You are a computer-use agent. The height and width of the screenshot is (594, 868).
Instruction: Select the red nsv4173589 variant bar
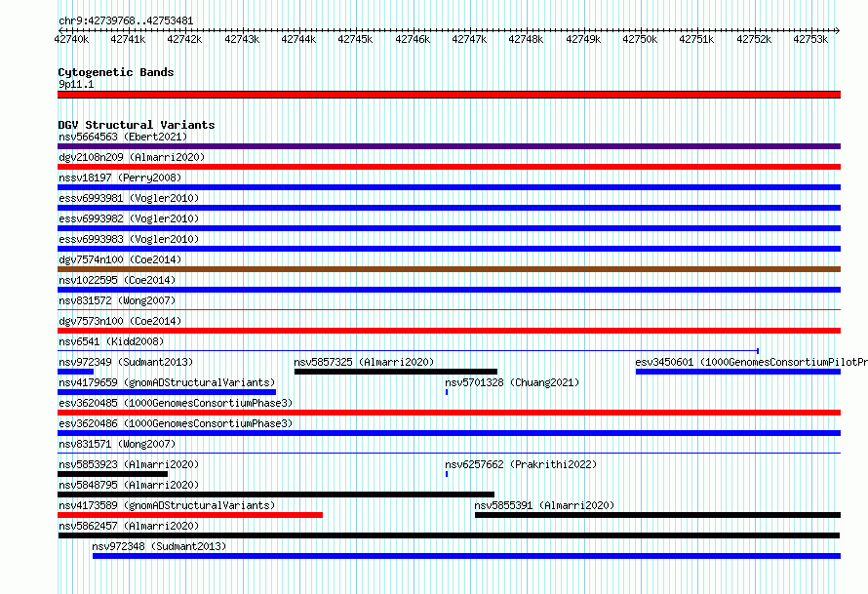[x=190, y=515]
